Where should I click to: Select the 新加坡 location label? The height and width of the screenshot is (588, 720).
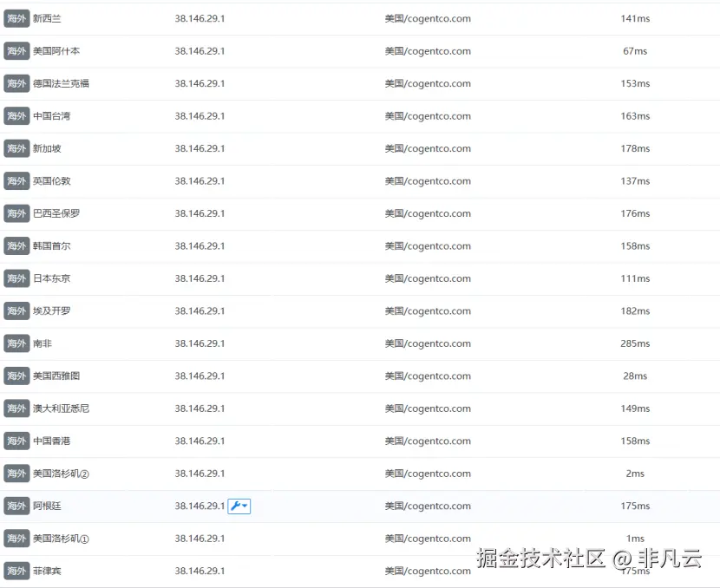[x=46, y=148]
